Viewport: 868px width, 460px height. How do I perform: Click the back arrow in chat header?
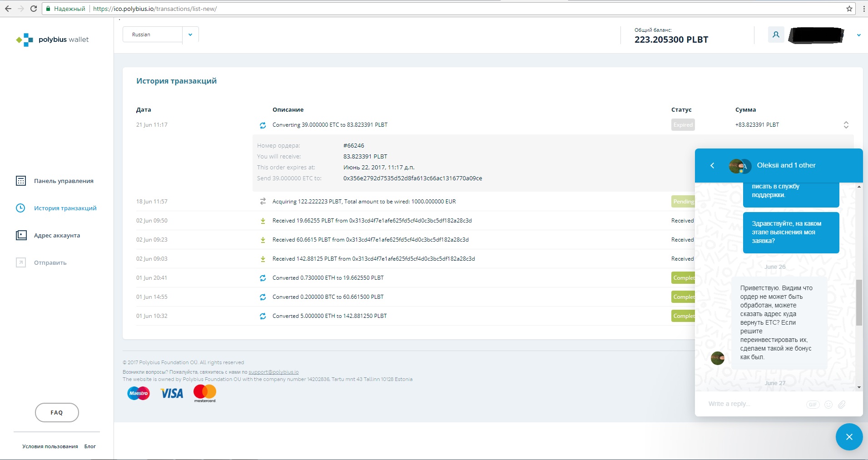712,166
